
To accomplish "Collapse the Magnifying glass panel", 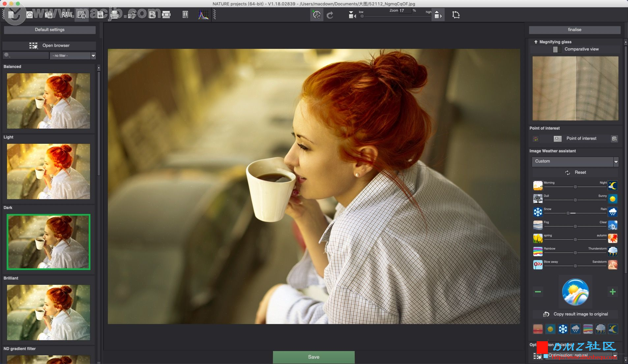I will point(536,42).
